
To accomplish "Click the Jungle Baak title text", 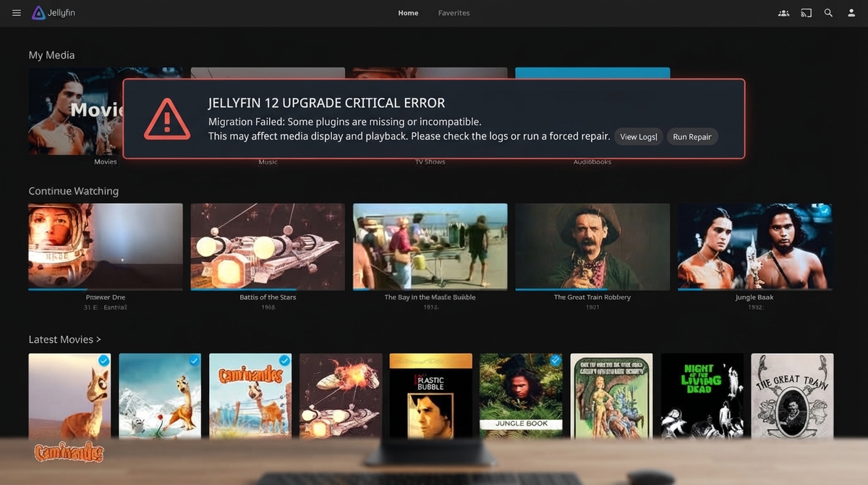I will click(755, 298).
